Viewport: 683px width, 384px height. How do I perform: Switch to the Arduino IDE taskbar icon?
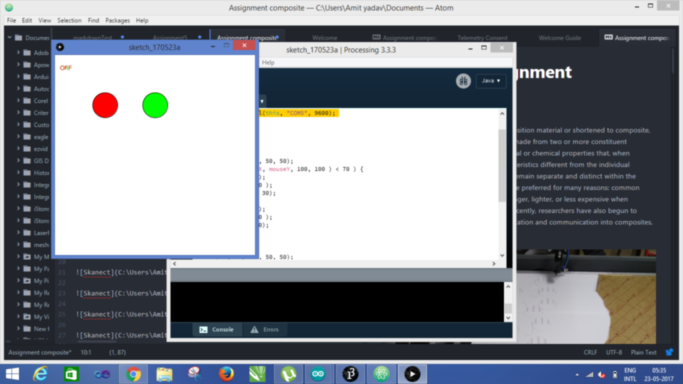click(x=318, y=374)
